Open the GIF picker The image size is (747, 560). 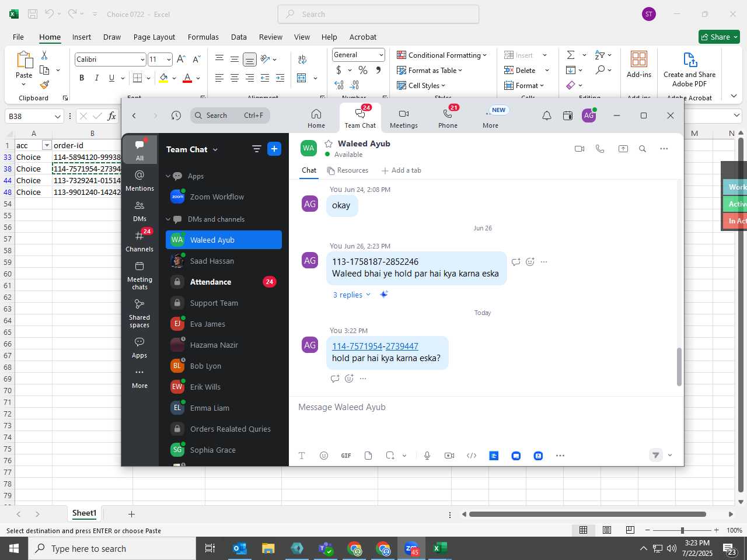[346, 456]
